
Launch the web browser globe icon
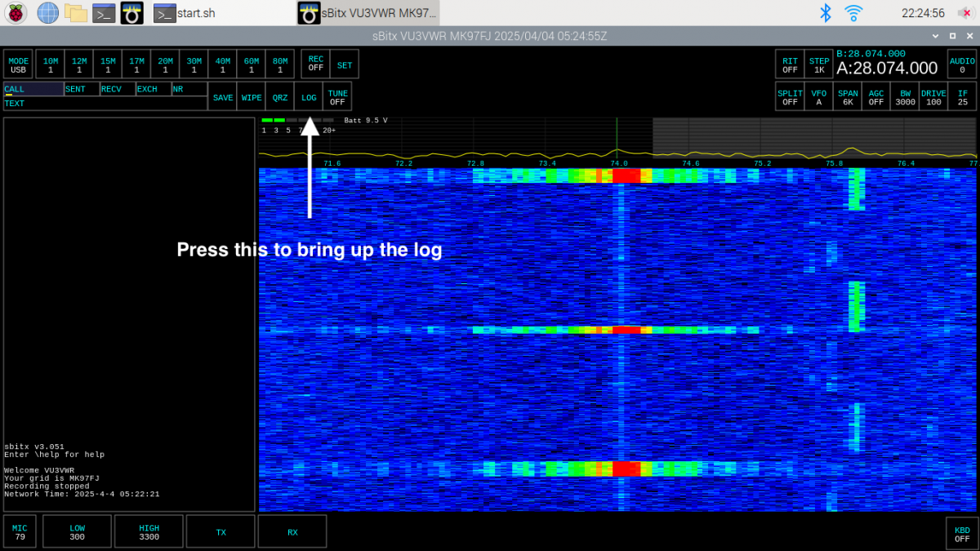48,13
